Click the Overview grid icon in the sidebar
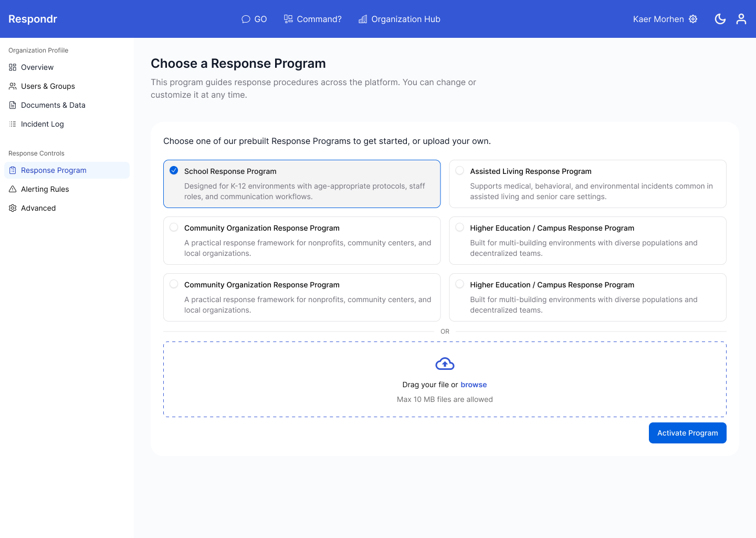Viewport: 756px width, 538px height. tap(13, 67)
